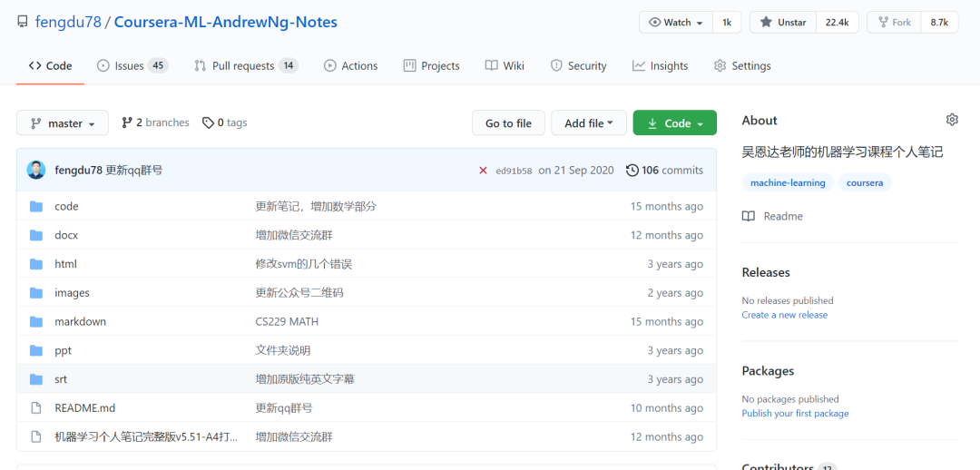View the 2 branches list
Image resolution: width=980 pixels, height=470 pixels.
pyautogui.click(x=156, y=122)
